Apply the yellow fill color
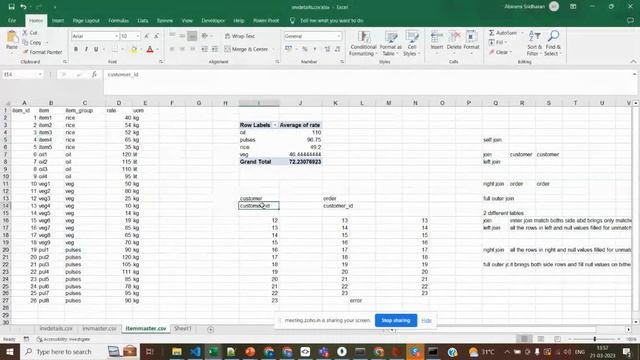Screen dimensions: 640x360 pyautogui.click(x=133, y=50)
